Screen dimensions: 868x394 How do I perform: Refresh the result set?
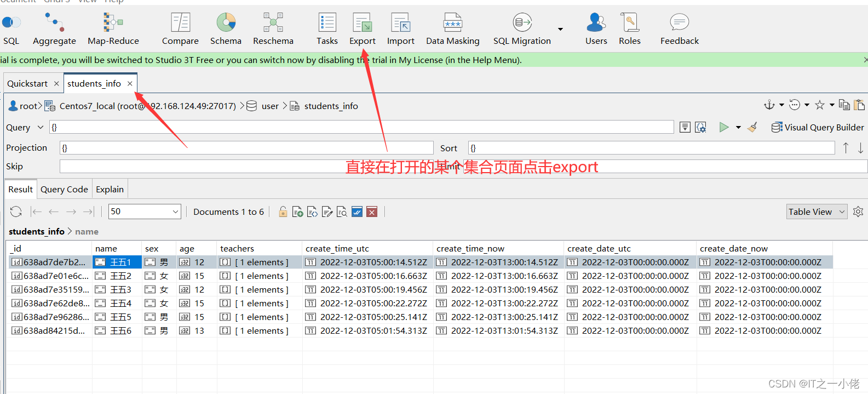click(16, 212)
